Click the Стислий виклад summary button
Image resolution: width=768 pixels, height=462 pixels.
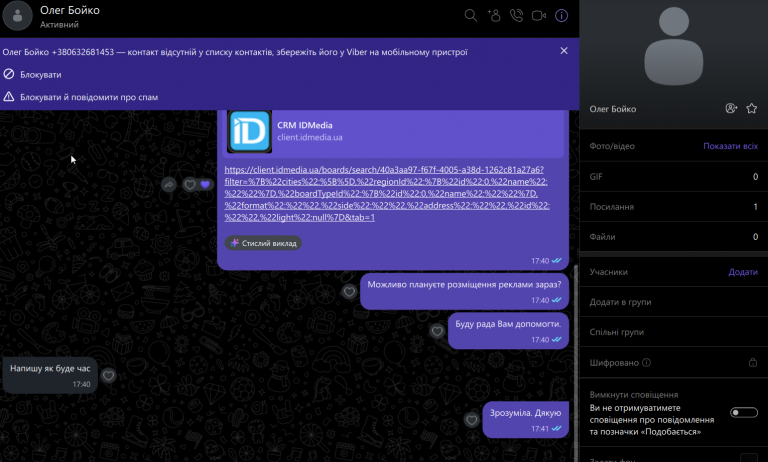pos(264,243)
